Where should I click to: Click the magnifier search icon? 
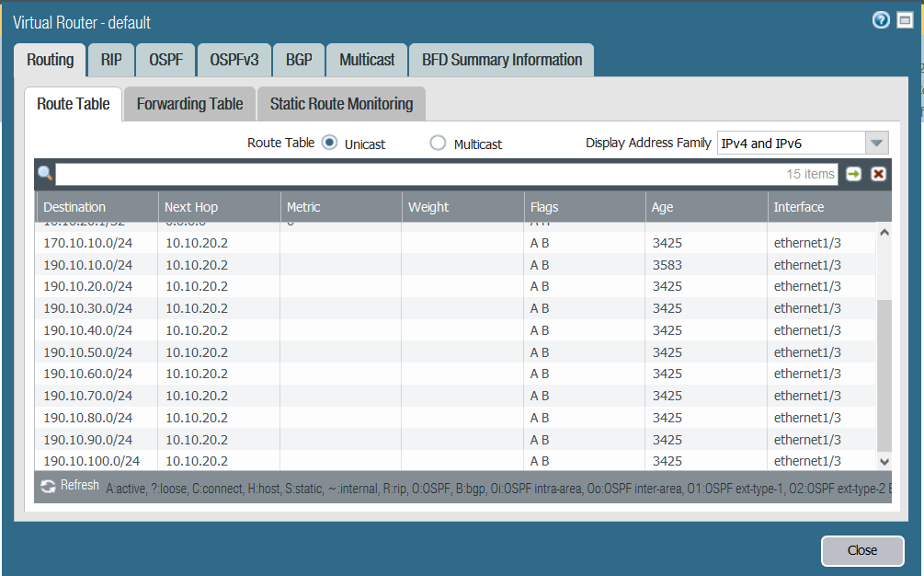coord(45,173)
